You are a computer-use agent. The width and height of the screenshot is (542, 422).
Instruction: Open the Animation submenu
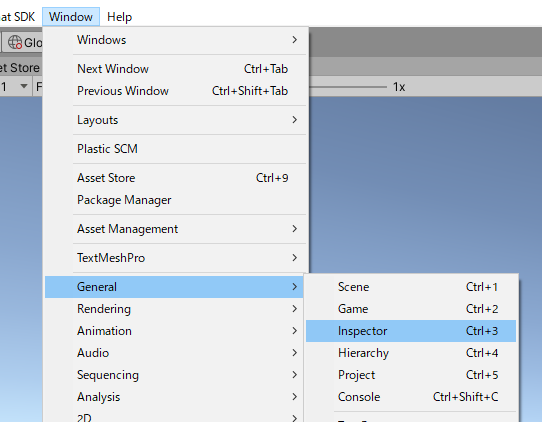tap(176, 331)
